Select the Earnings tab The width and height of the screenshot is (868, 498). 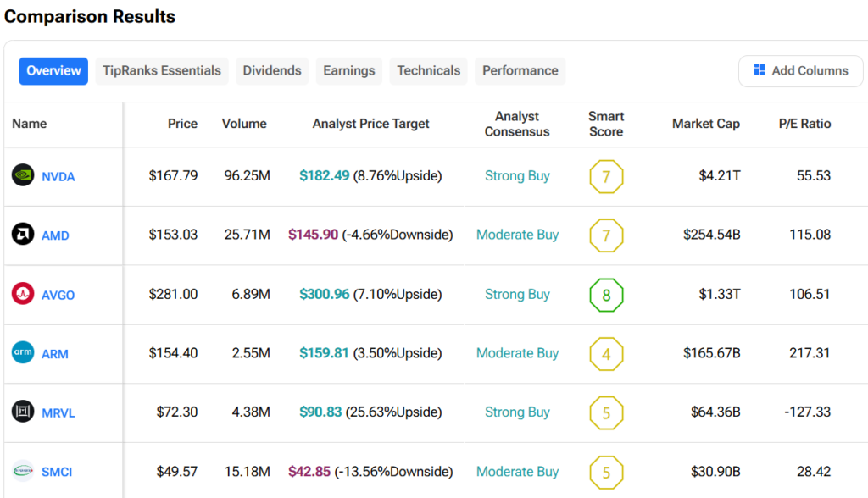click(349, 71)
